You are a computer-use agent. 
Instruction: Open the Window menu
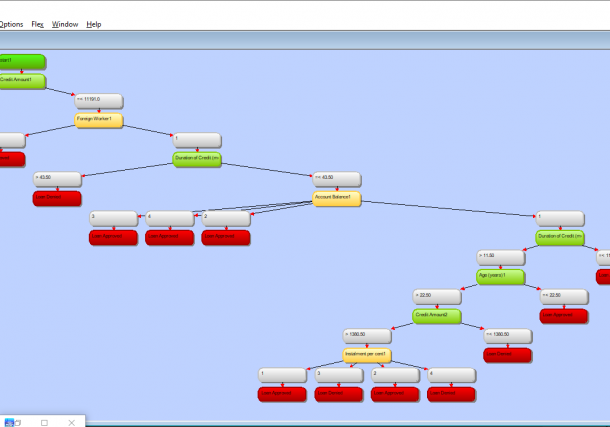(65, 24)
